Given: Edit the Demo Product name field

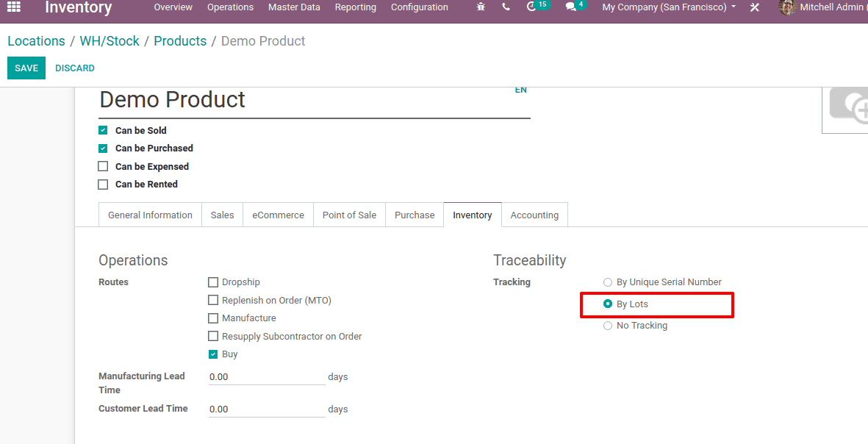Looking at the screenshot, I should coord(315,101).
